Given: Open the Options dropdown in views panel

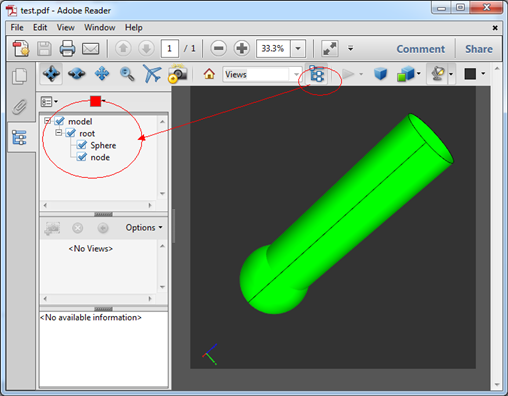Looking at the screenshot, I should (x=144, y=228).
